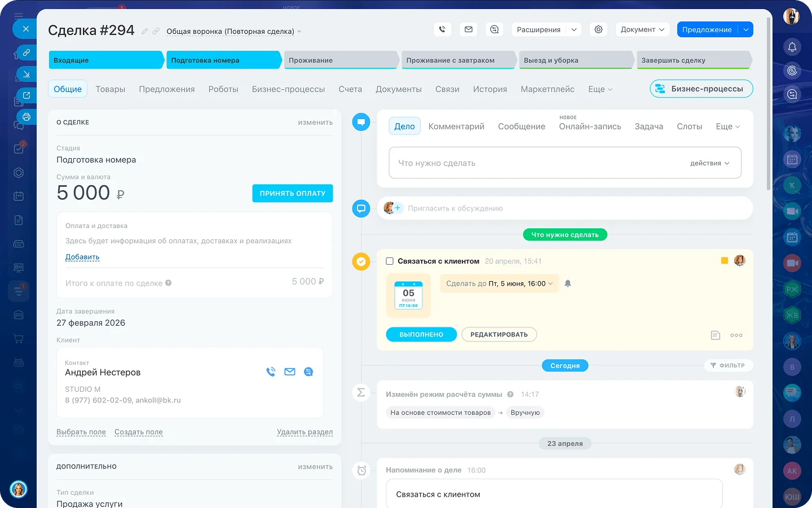The height and width of the screenshot is (508, 812).
Task: Click the ПРИНЯТЬ ОПЛАТУ button
Action: click(293, 193)
